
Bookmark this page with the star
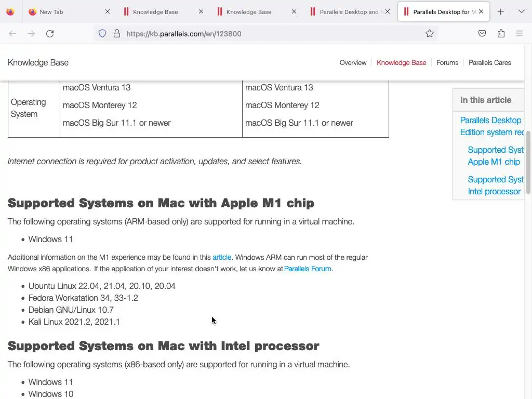(430, 33)
